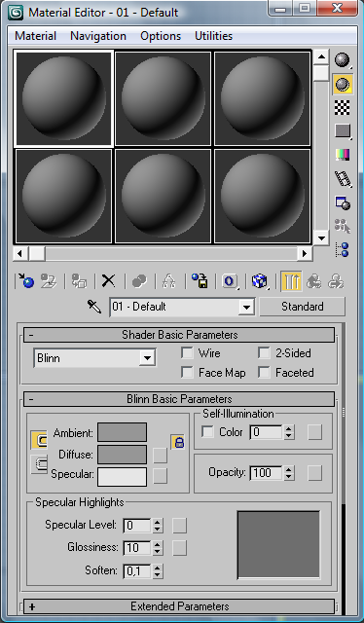Click the Video Color Check icon
364x623 pixels.
point(343,155)
